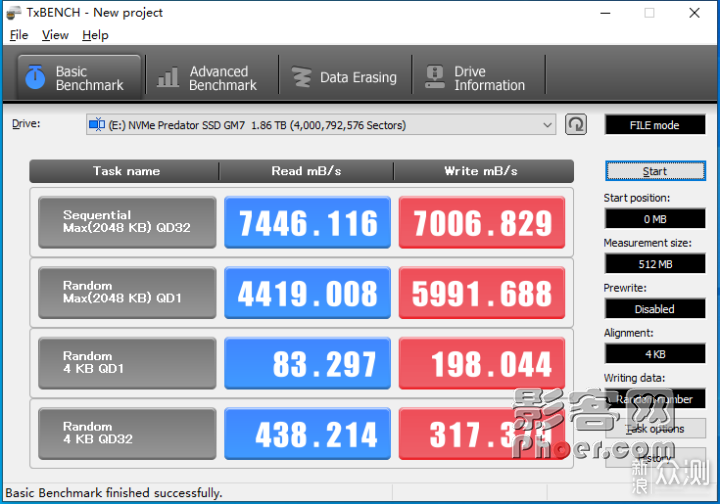The height and width of the screenshot is (504, 720).
Task: Minimize the TxBENCH window
Action: coord(605,13)
